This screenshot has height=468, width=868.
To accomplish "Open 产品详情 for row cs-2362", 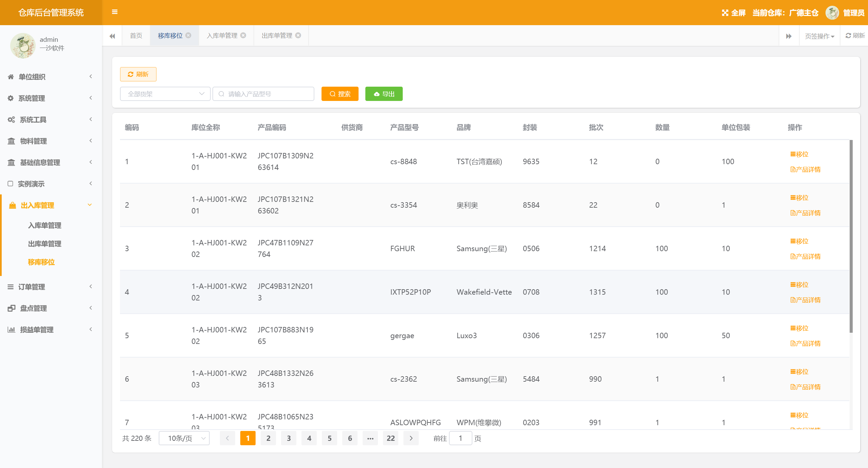I will (x=805, y=387).
